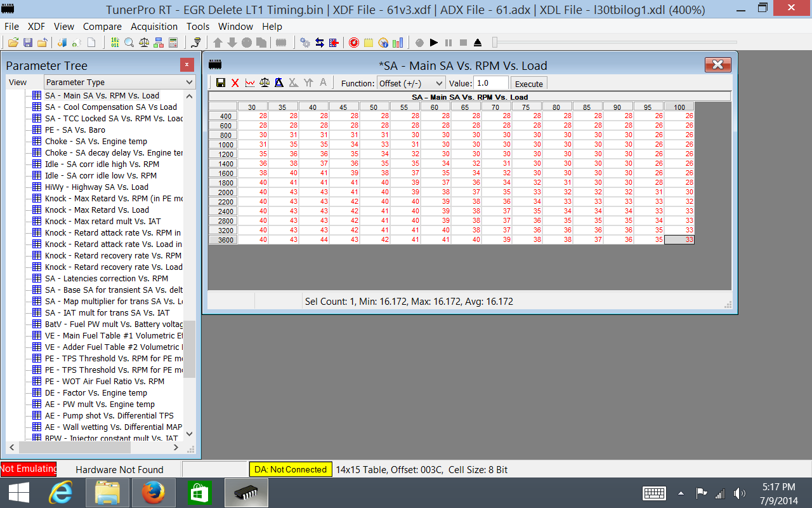Open the Acquisition menu

pyautogui.click(x=154, y=27)
